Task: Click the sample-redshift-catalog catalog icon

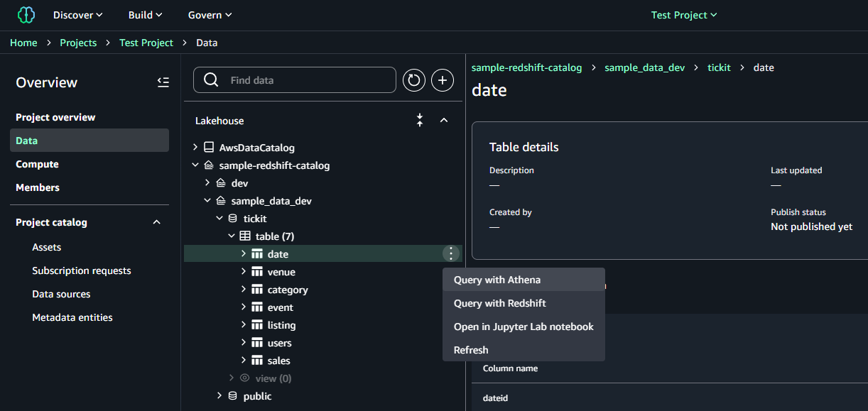Action: [209, 165]
